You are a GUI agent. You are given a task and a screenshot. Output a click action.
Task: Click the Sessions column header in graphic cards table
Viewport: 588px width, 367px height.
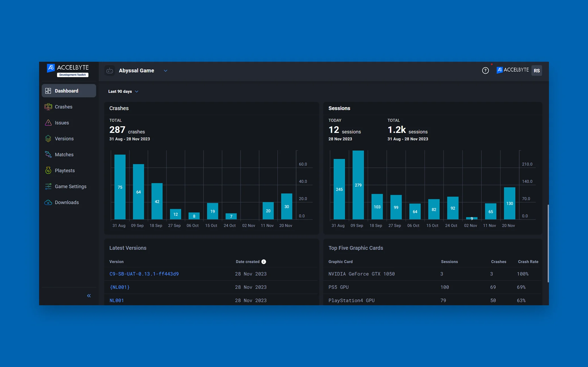click(449, 262)
